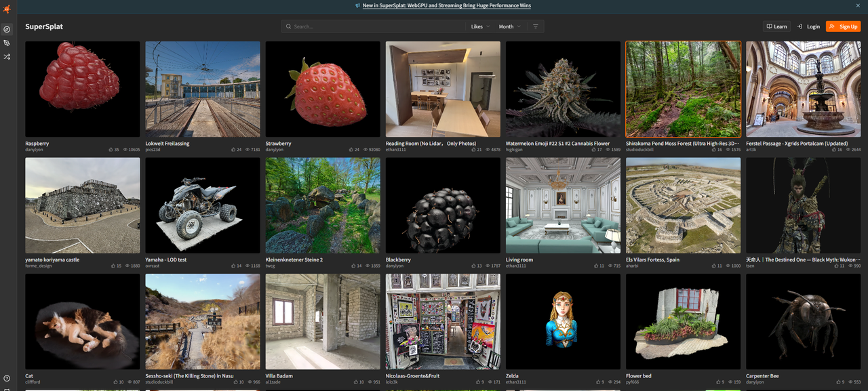Image resolution: width=868 pixels, height=391 pixels.
Task: Open the Living room thumbnail
Action: point(563,205)
